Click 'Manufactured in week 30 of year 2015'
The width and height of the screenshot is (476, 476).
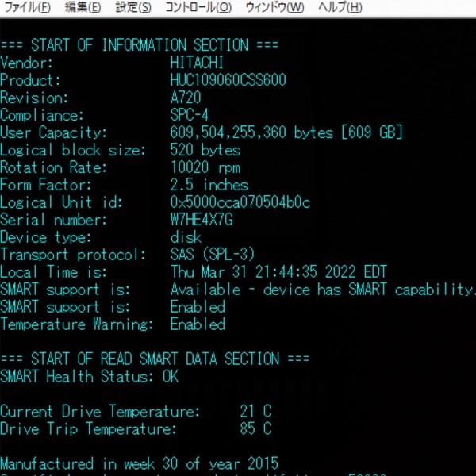pyautogui.click(x=140, y=464)
